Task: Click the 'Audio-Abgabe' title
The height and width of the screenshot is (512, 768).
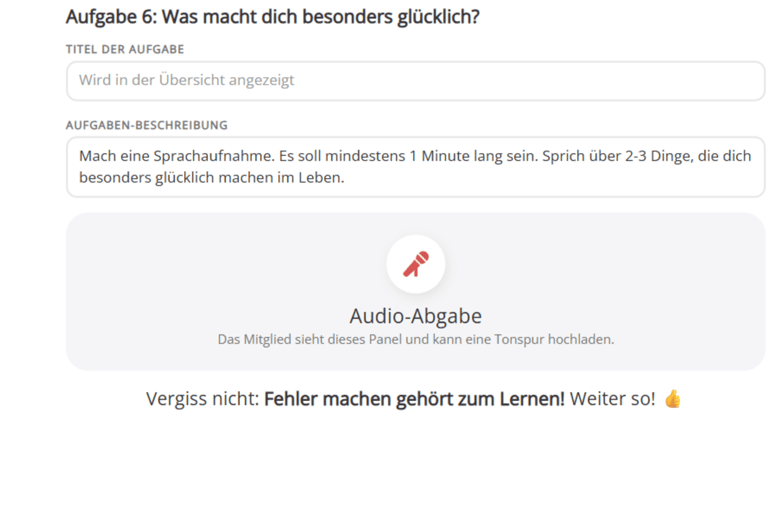Action: point(416,316)
